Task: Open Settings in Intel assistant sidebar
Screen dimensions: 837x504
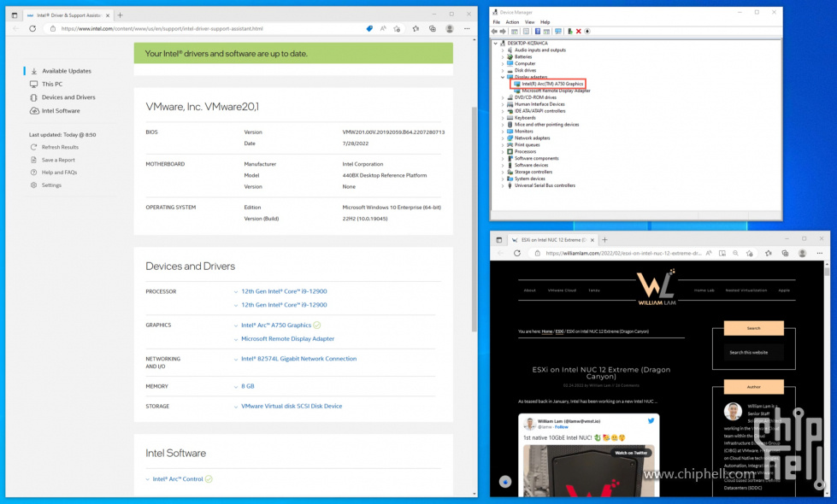Action: (51, 185)
